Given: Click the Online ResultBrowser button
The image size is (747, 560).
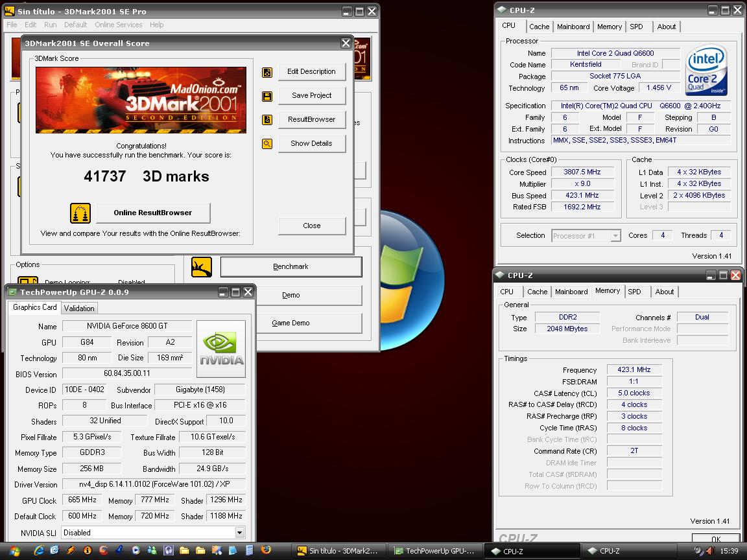Looking at the screenshot, I should [x=153, y=213].
